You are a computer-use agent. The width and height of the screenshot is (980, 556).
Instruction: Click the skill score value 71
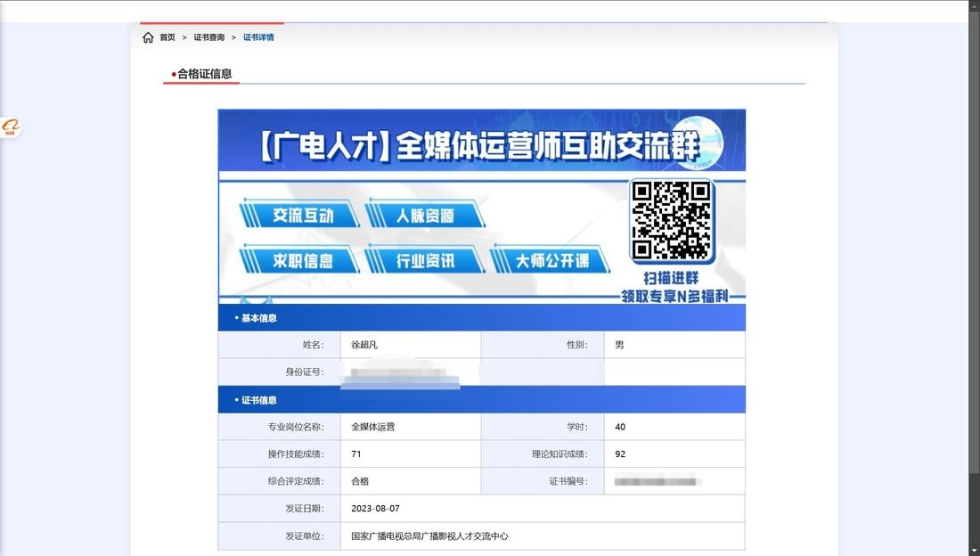pyautogui.click(x=356, y=454)
